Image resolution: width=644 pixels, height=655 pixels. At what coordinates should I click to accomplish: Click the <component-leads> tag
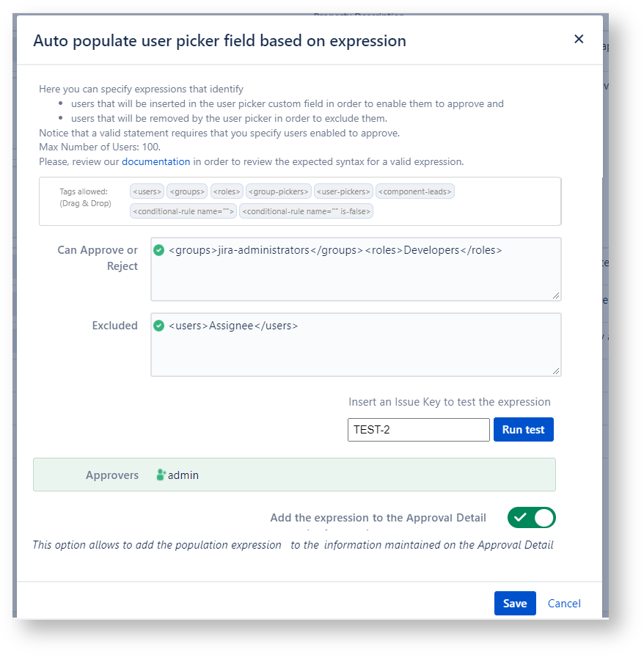tap(415, 191)
